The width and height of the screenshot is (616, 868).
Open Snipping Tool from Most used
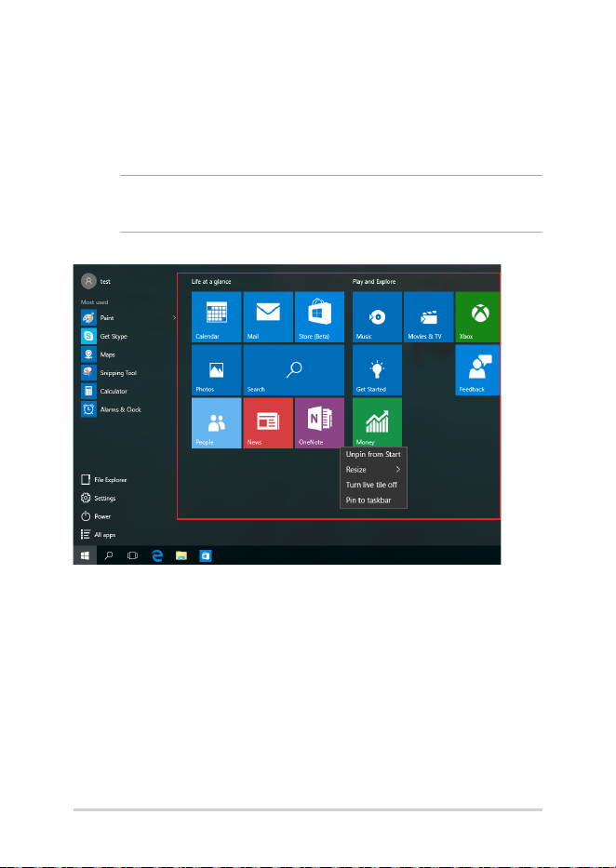(x=109, y=373)
